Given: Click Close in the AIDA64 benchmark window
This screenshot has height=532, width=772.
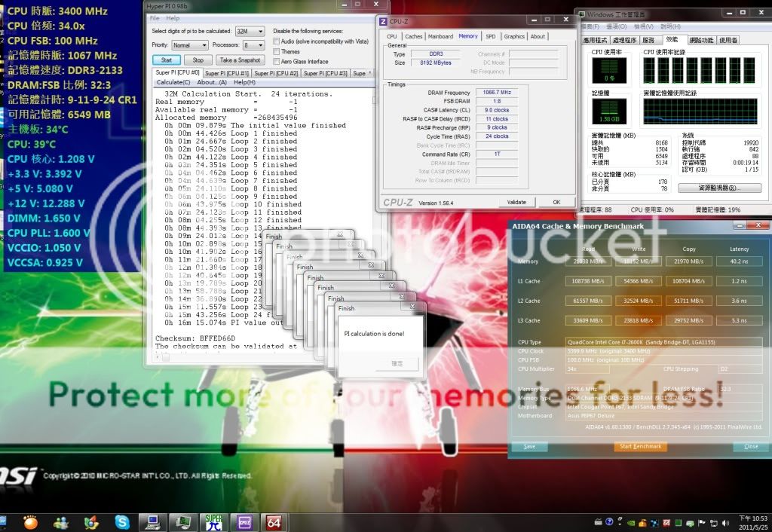Looking at the screenshot, I should pos(751,446).
